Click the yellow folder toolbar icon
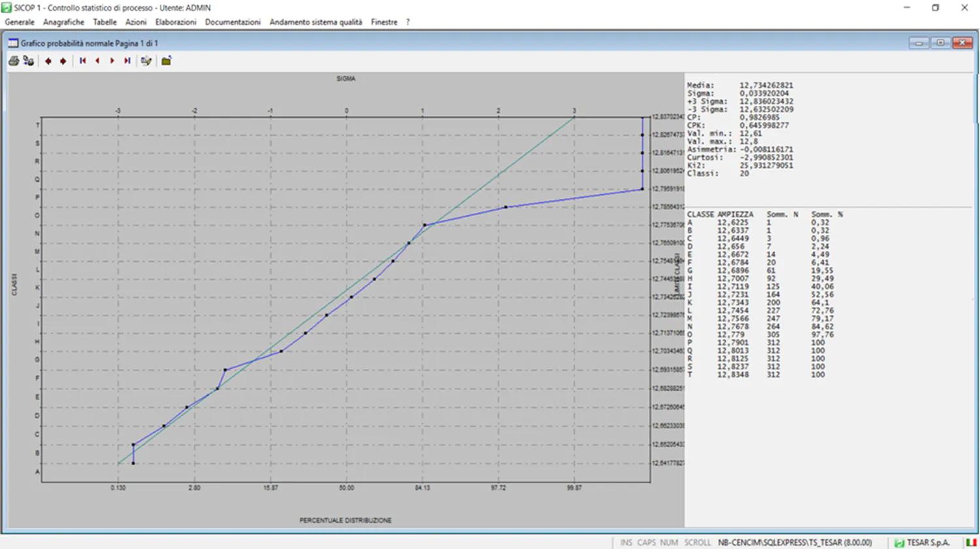The height and width of the screenshot is (549, 980). coord(167,61)
